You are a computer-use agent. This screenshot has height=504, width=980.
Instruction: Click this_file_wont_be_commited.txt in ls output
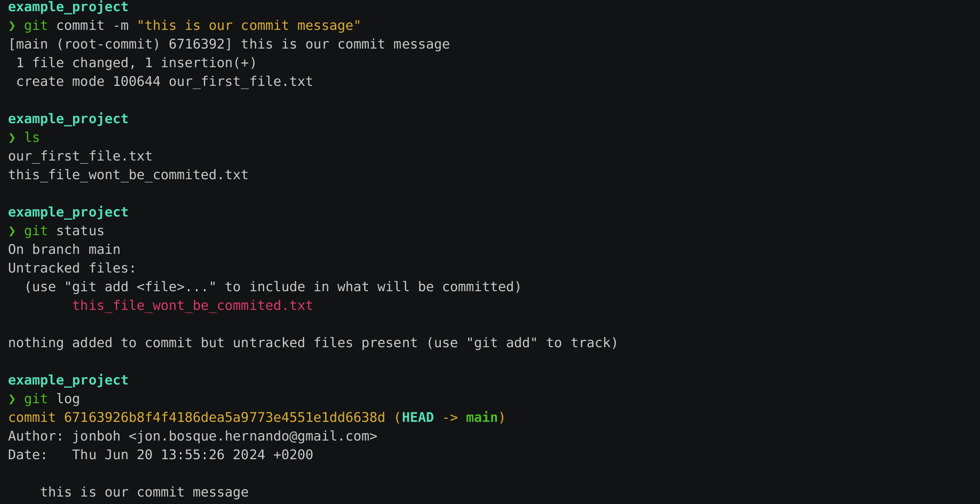(128, 175)
